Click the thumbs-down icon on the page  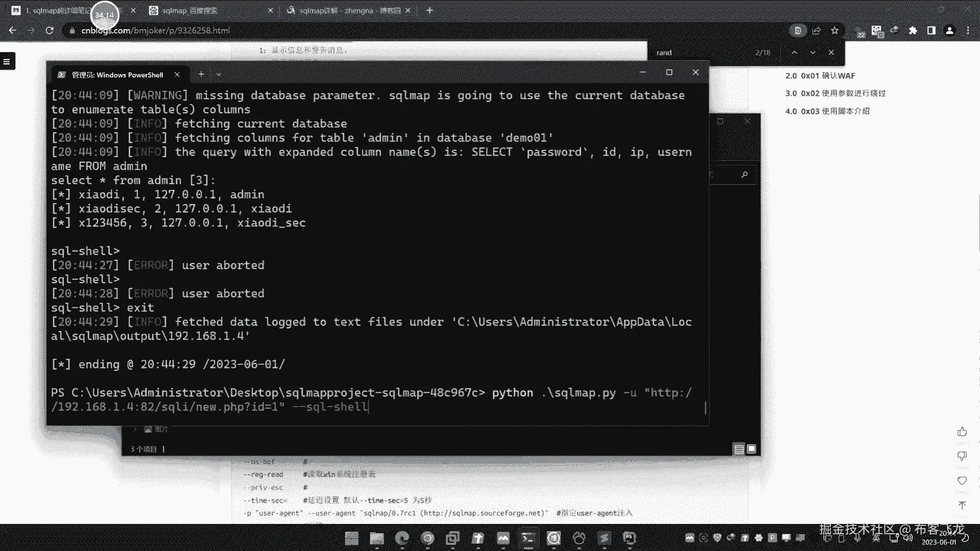tap(962, 456)
